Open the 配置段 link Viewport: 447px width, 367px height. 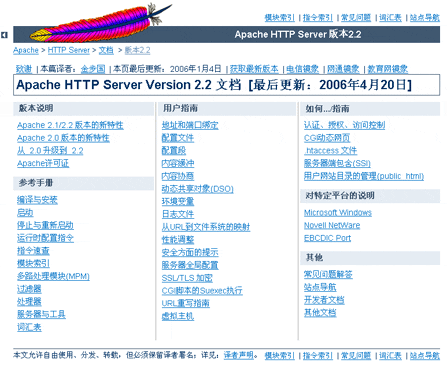pos(174,151)
